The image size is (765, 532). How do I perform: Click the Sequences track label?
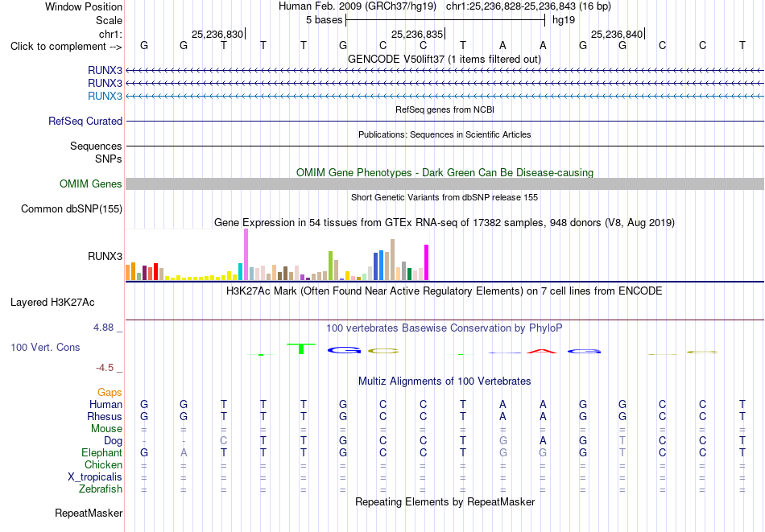click(x=96, y=146)
